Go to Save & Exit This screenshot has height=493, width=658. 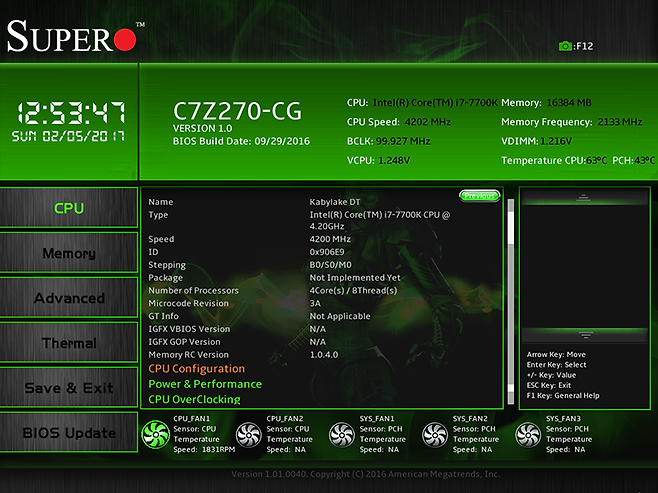(x=69, y=388)
